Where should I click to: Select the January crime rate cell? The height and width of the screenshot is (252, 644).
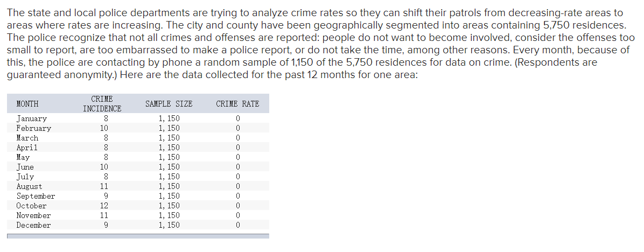pyautogui.click(x=237, y=118)
